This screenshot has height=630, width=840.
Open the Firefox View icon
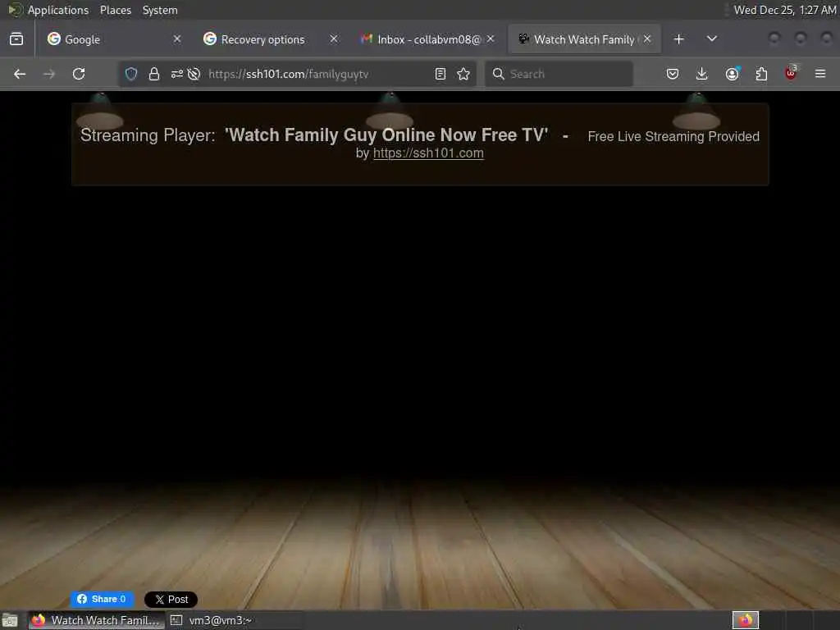16,39
